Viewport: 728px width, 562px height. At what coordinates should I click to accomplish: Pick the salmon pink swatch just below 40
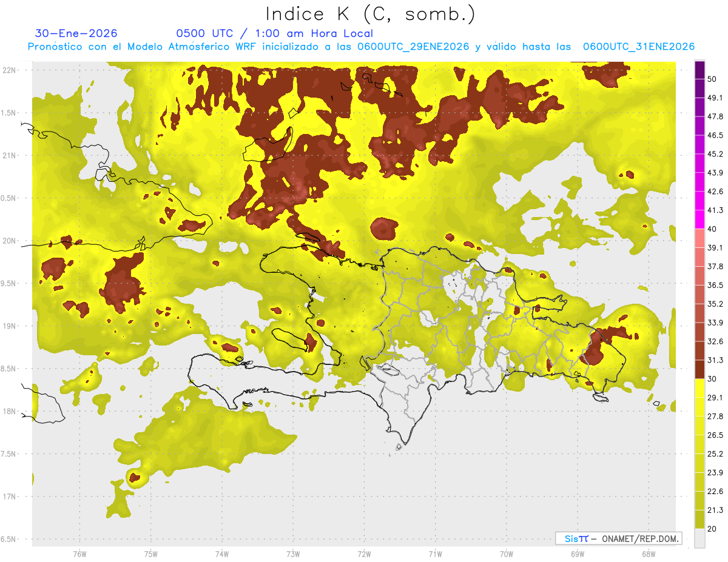(x=699, y=238)
